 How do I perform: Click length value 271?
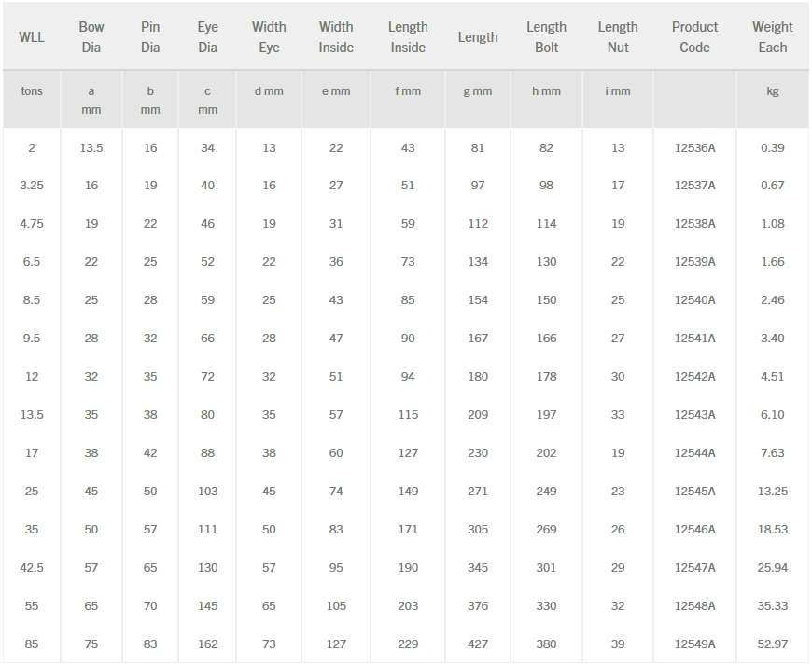click(x=478, y=492)
